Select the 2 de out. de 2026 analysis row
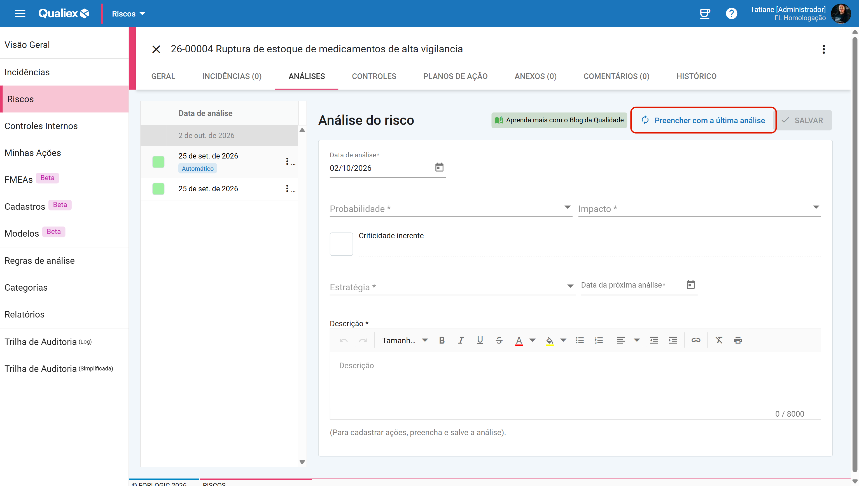 coord(219,135)
